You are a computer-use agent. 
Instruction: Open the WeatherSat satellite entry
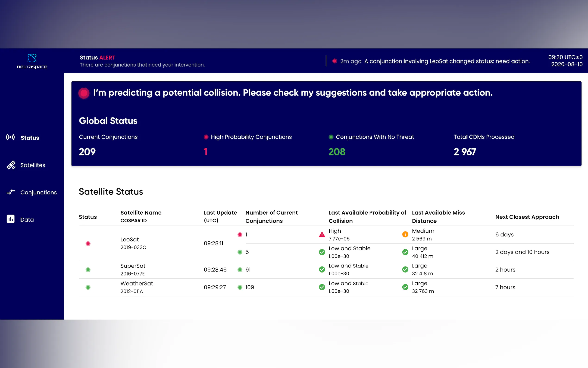pyautogui.click(x=137, y=283)
